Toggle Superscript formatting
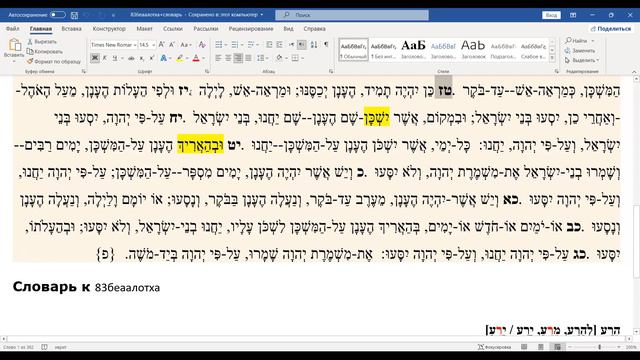This screenshot has height=360, width=640. point(151,58)
